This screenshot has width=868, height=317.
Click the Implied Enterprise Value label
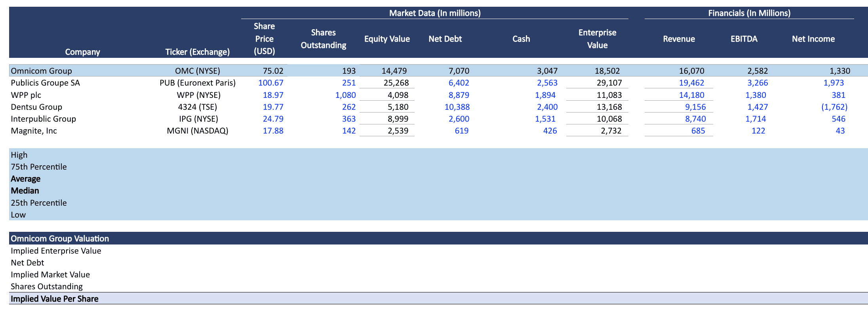56,251
